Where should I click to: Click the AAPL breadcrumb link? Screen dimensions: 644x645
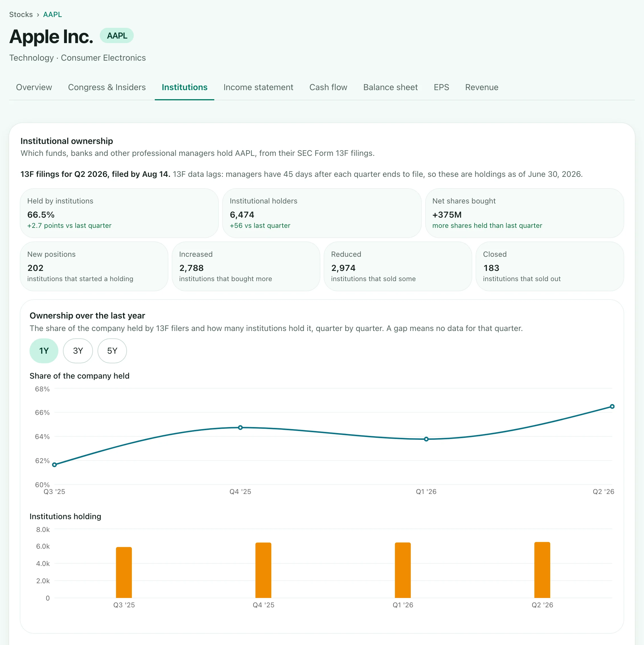coord(52,14)
